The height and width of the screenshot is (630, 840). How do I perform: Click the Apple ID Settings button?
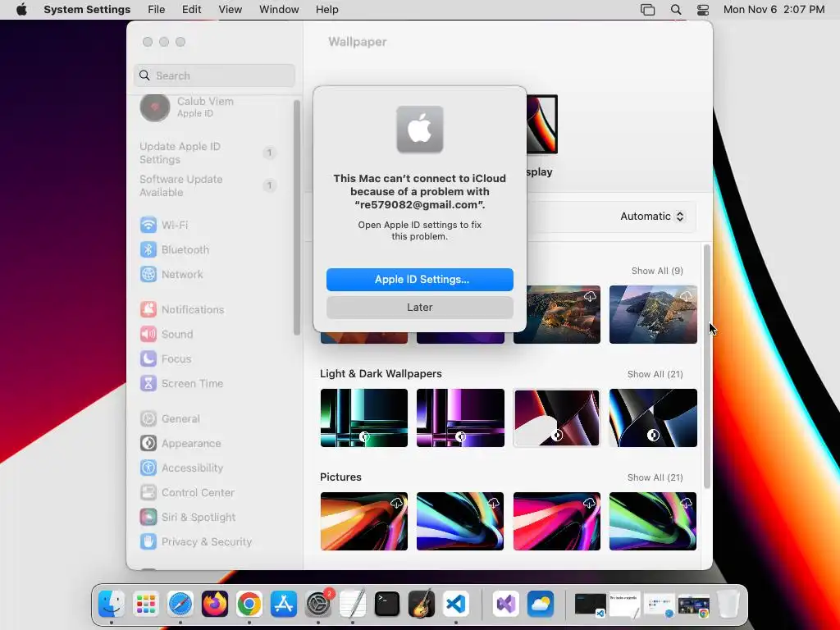[419, 280]
